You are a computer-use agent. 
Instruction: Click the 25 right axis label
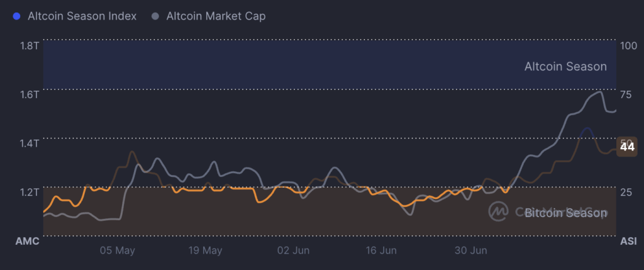[626, 192]
